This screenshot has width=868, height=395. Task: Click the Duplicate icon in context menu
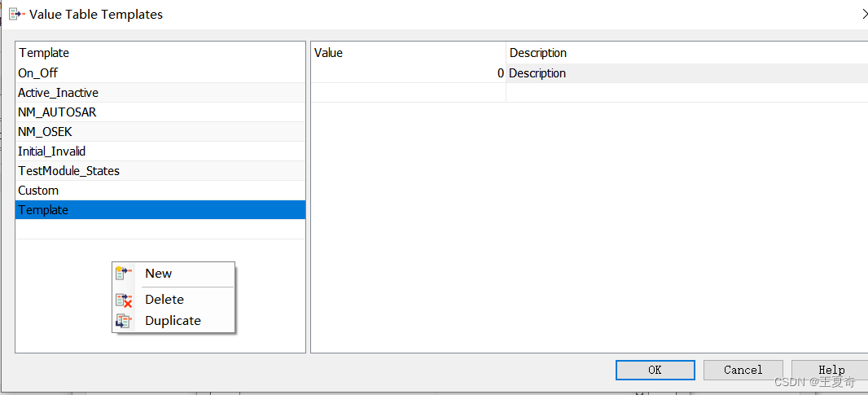tap(124, 321)
